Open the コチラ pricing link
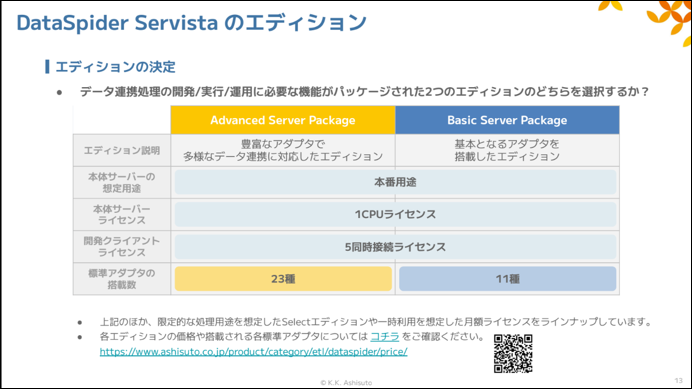Viewport: 692px width, 389px height. click(x=384, y=336)
